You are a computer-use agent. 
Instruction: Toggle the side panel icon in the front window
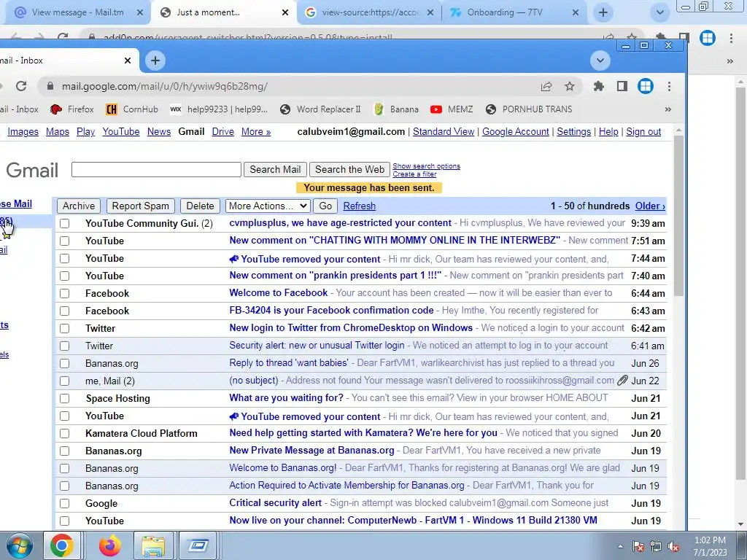click(622, 86)
